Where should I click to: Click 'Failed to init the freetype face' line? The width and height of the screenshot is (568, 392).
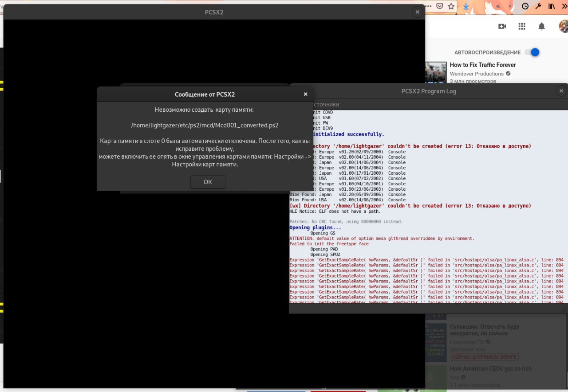coord(329,244)
